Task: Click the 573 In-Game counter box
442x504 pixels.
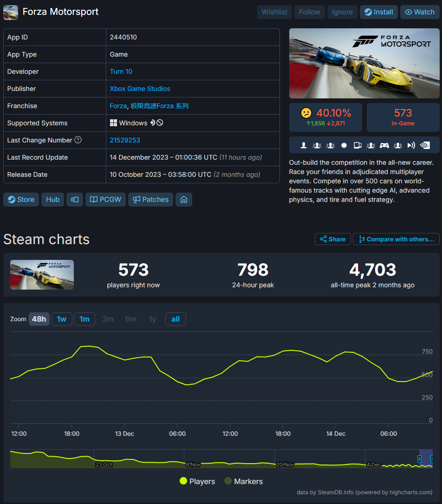Action: pyautogui.click(x=403, y=117)
